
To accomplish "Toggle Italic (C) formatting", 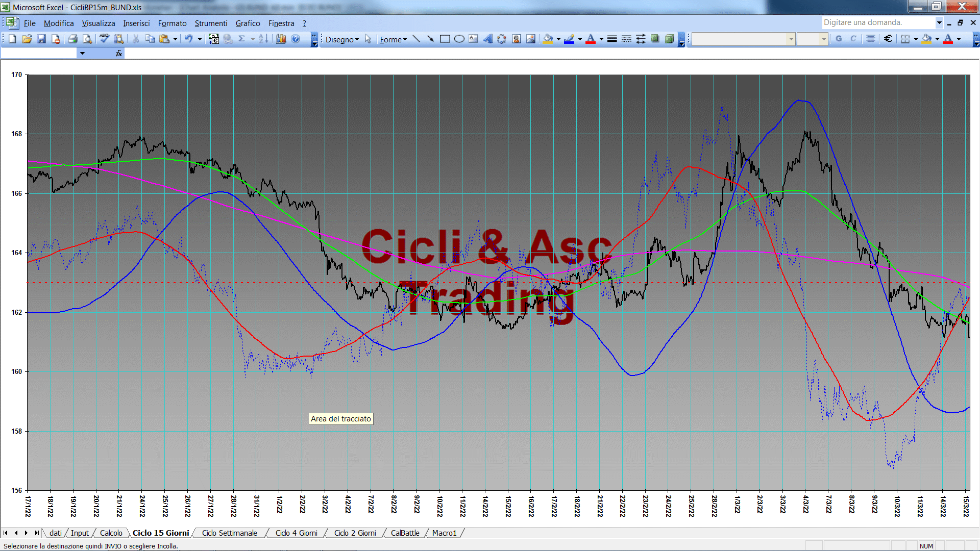I will [853, 39].
